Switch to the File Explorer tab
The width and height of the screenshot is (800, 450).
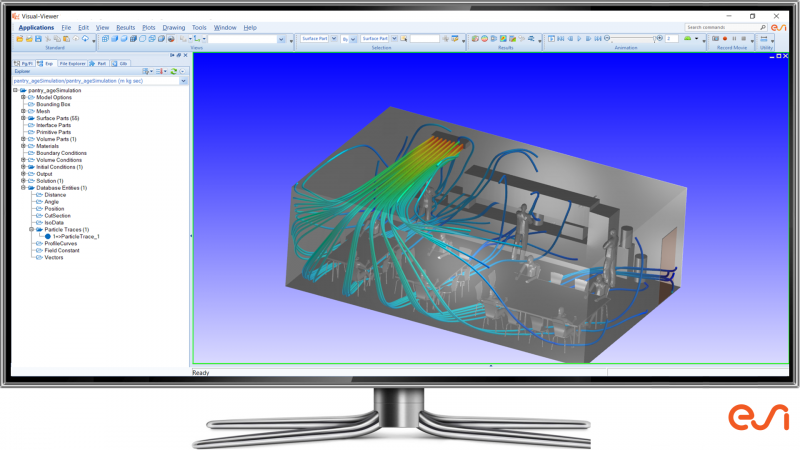point(72,63)
